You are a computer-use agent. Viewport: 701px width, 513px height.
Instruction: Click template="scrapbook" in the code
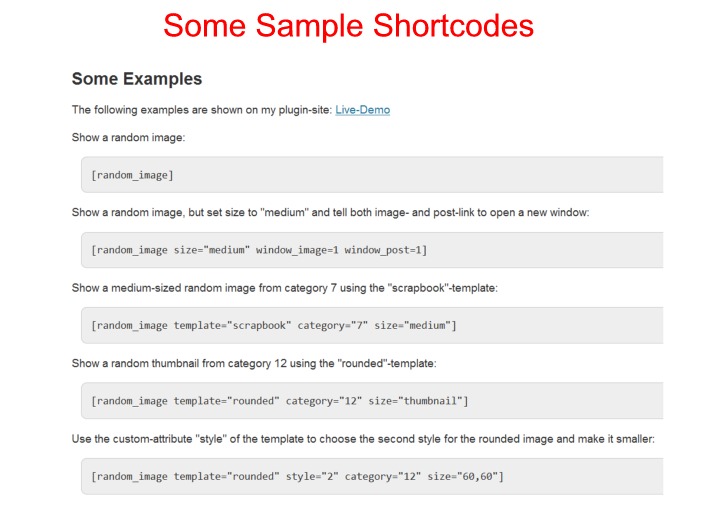(x=232, y=326)
